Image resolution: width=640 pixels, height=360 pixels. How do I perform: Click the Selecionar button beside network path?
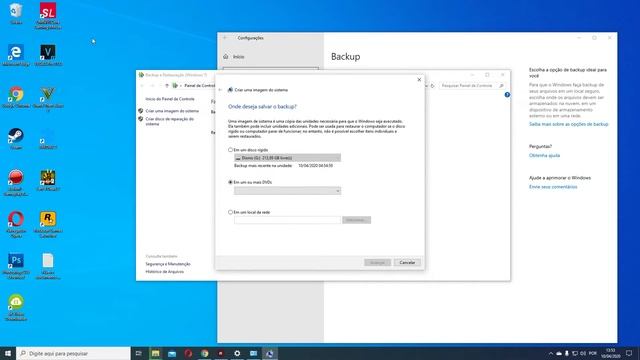point(356,220)
